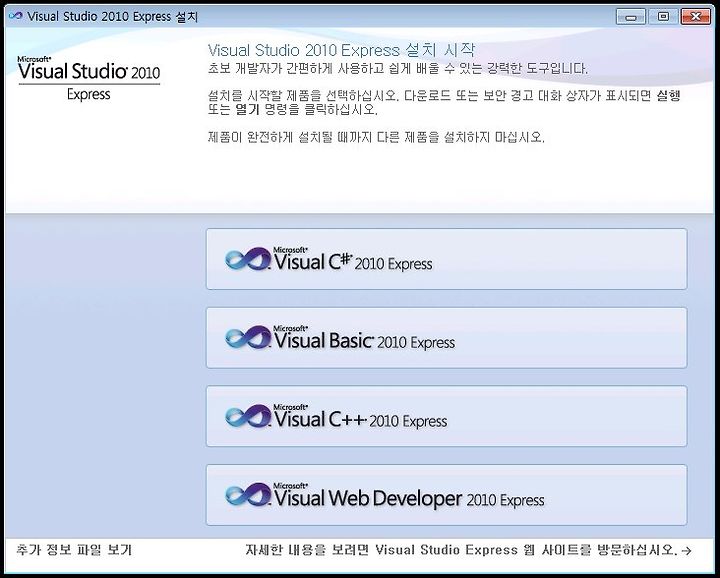Click the infinity logo on Visual C++ button
The width and height of the screenshot is (720, 578).
pyautogui.click(x=248, y=417)
